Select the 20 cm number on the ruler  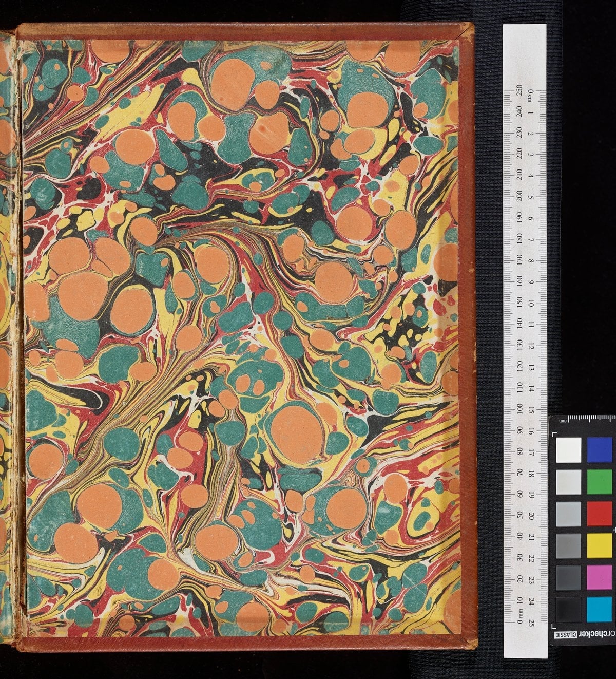coord(531,516)
